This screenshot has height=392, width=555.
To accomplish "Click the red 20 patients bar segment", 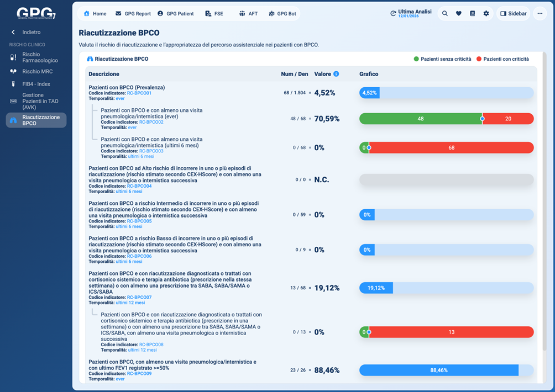I will point(509,119).
